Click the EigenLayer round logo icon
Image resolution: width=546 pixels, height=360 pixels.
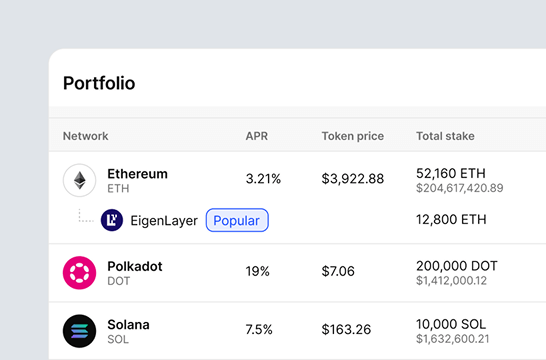(112, 220)
